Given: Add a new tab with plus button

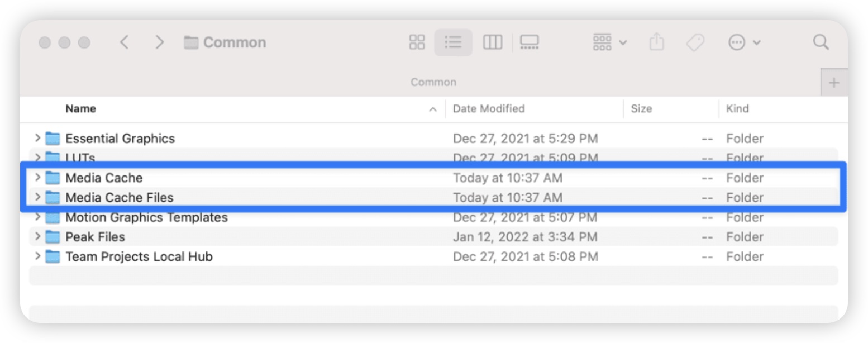Looking at the screenshot, I should pos(834,83).
